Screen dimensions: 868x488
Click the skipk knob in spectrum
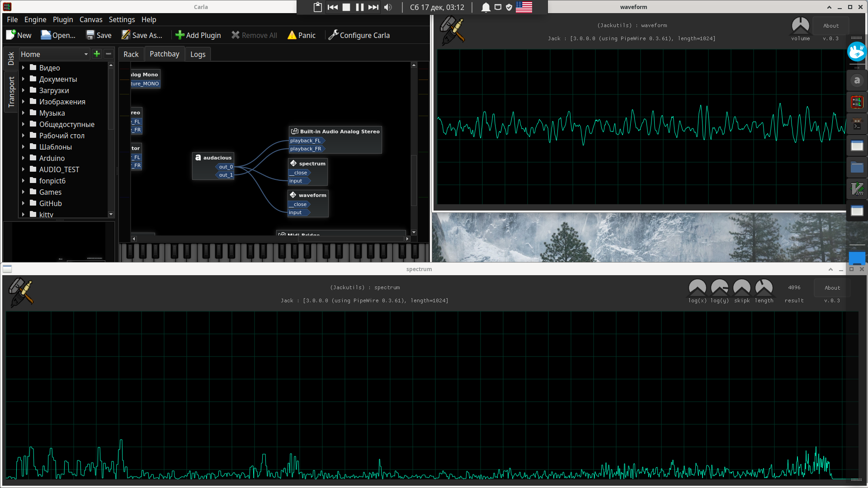pyautogui.click(x=742, y=287)
